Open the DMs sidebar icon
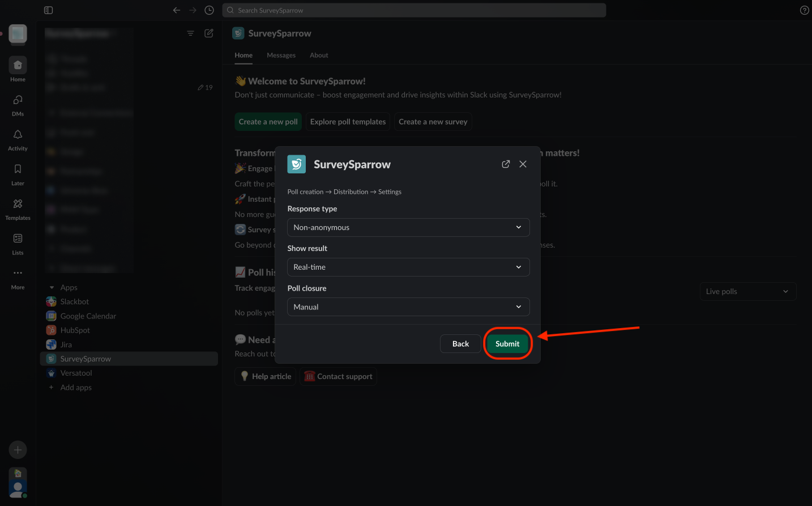 (x=18, y=100)
